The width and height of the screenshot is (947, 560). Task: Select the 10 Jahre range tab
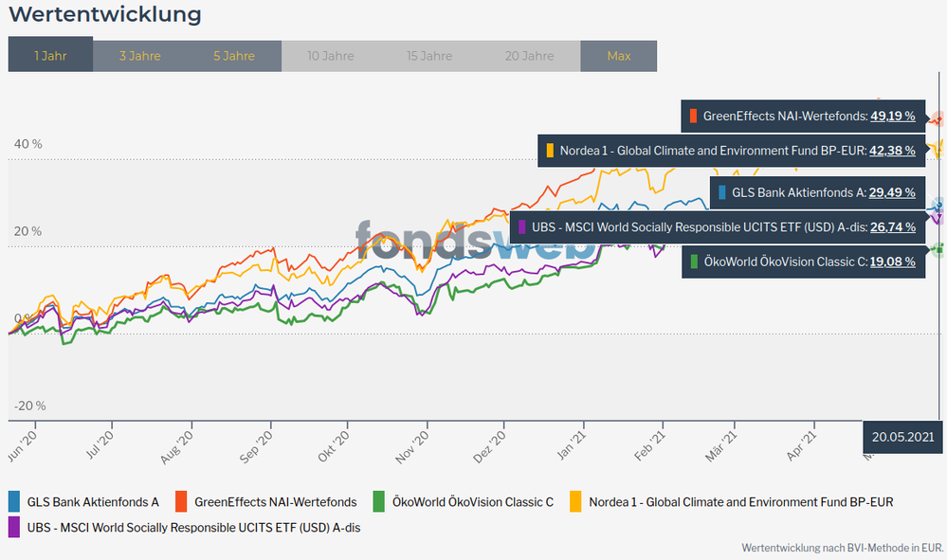[x=330, y=56]
